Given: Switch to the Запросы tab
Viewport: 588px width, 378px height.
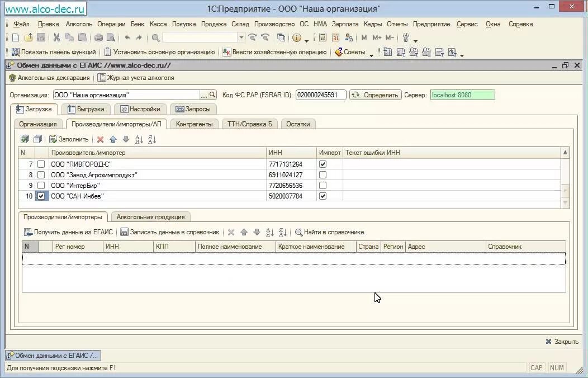Looking at the screenshot, I should click(193, 109).
